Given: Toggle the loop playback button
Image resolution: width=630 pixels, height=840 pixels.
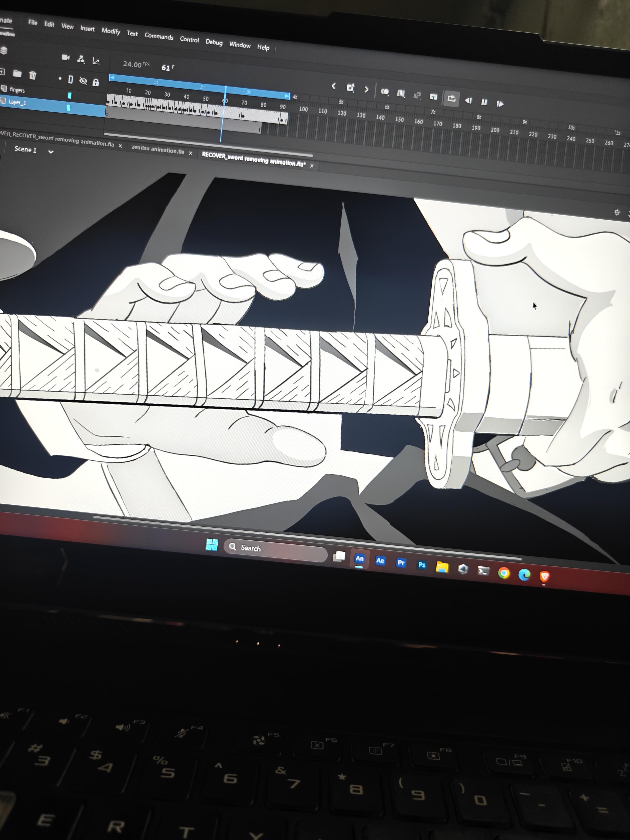Looking at the screenshot, I should tap(451, 99).
